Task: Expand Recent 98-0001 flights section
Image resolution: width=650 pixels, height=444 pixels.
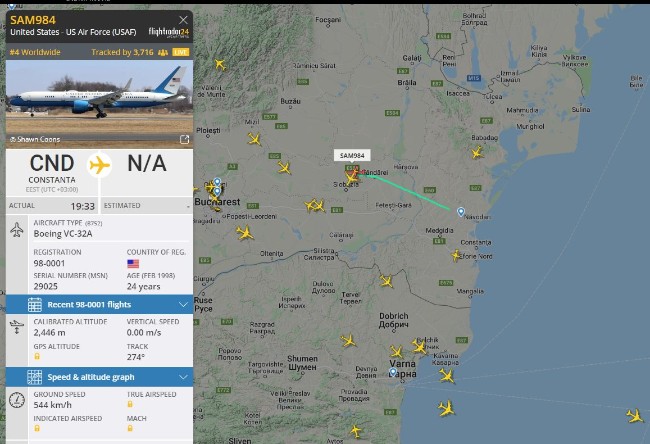Action: 99,305
